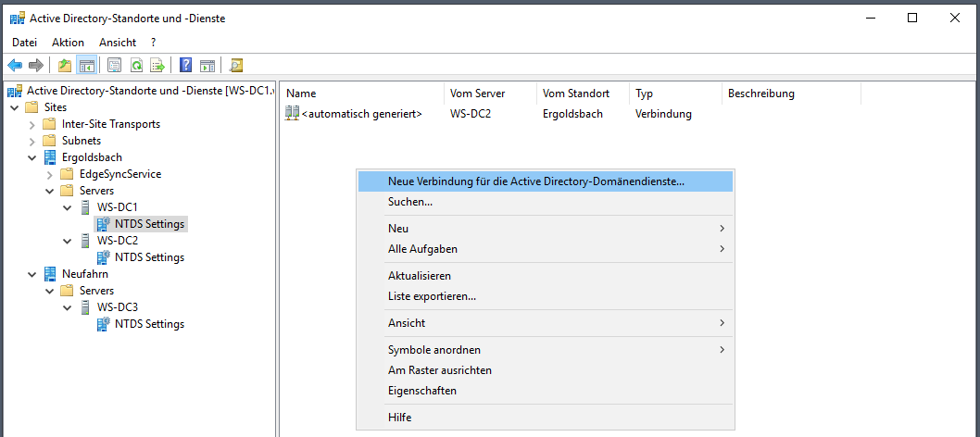Click root node icon in tree

point(15,91)
